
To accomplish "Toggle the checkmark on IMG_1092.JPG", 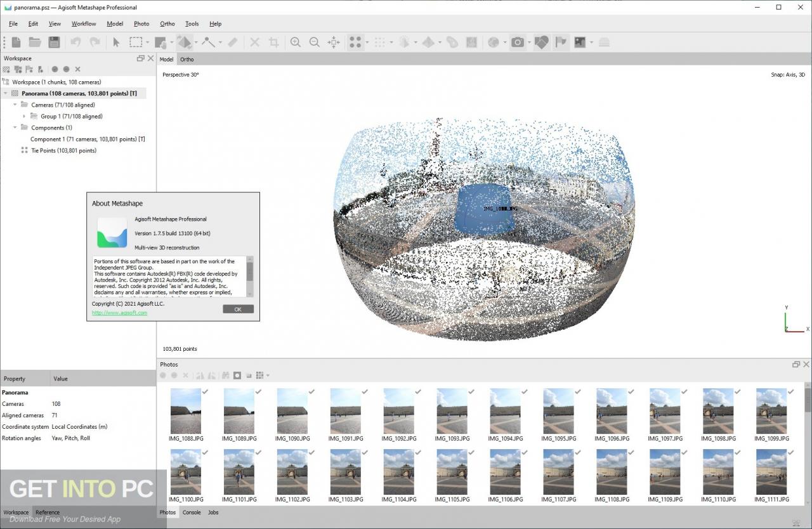I will 418,392.
